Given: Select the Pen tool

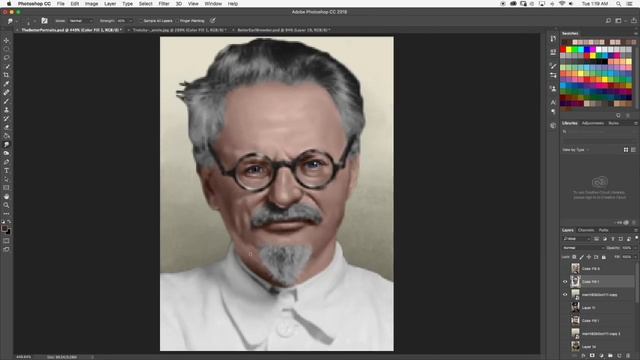Looking at the screenshot, I should [6, 162].
